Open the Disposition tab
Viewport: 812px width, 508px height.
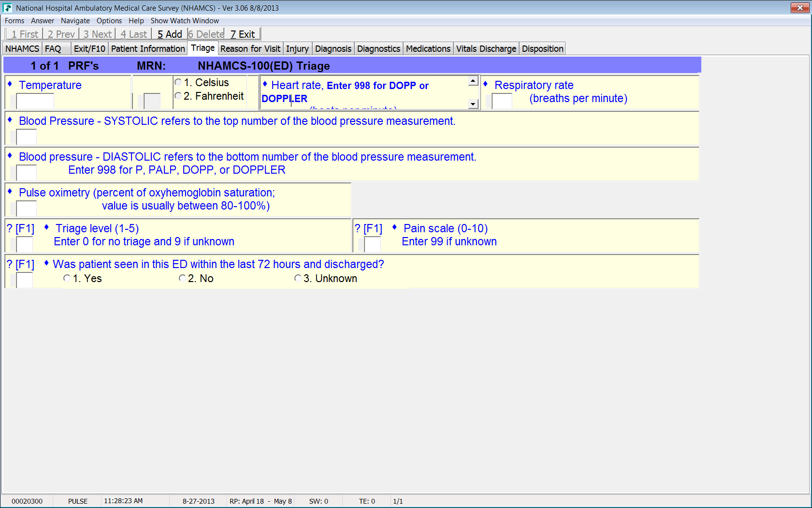[543, 49]
